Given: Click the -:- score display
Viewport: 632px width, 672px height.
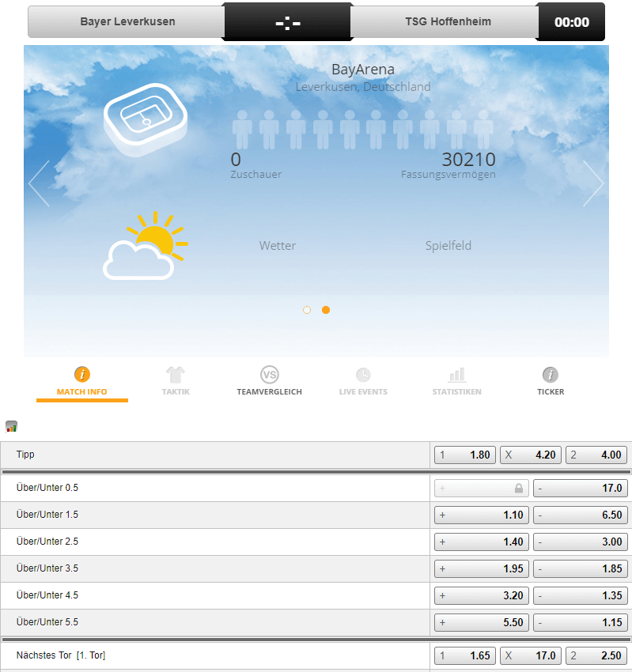Looking at the screenshot, I should [x=288, y=23].
